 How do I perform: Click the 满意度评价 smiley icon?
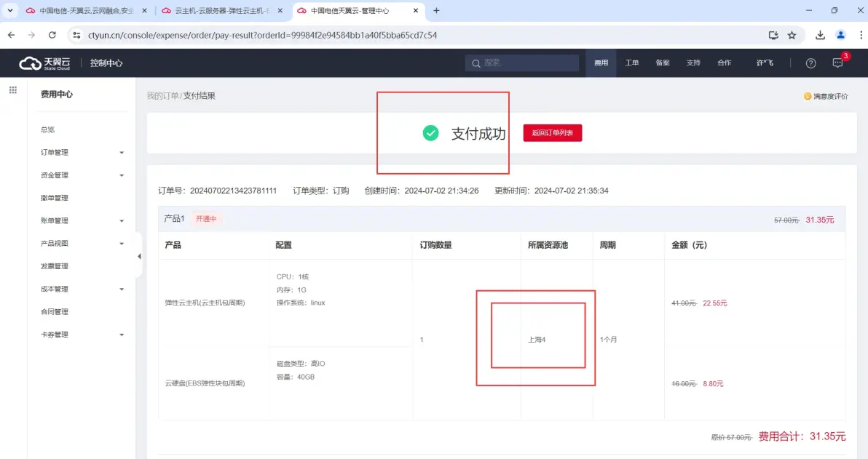coord(808,96)
